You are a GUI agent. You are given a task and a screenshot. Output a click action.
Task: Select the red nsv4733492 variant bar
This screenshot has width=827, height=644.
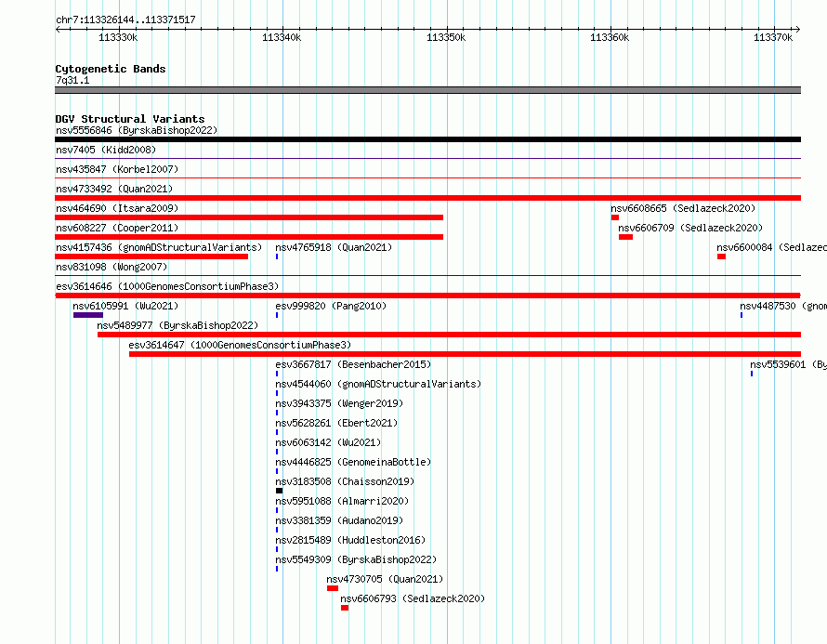(x=427, y=198)
